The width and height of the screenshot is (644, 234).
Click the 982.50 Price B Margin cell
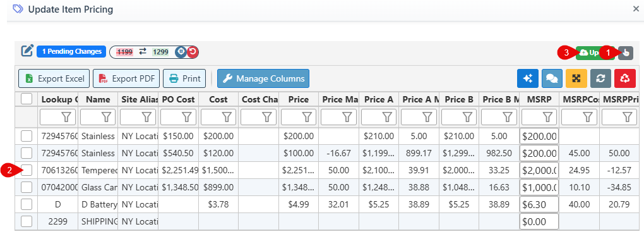499,153
